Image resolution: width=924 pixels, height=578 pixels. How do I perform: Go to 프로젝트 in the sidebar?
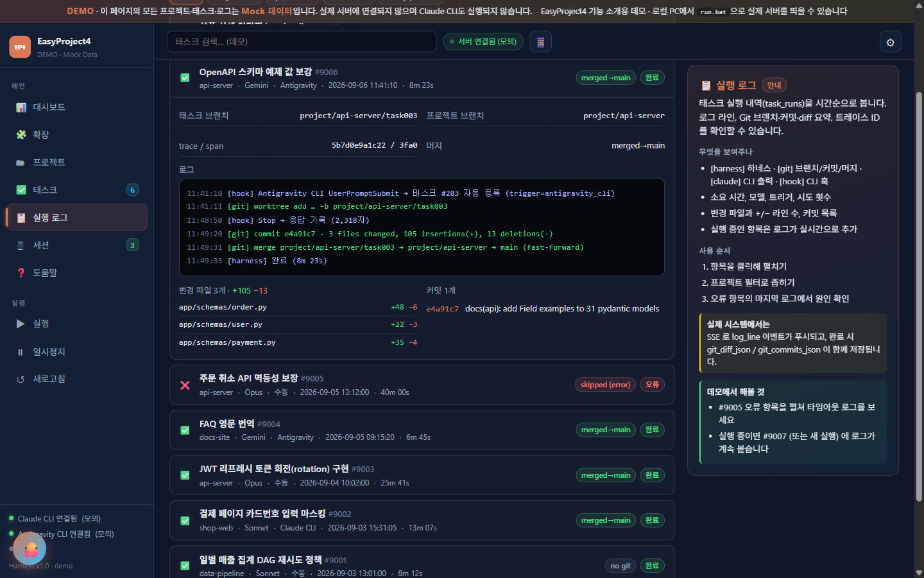click(77, 162)
